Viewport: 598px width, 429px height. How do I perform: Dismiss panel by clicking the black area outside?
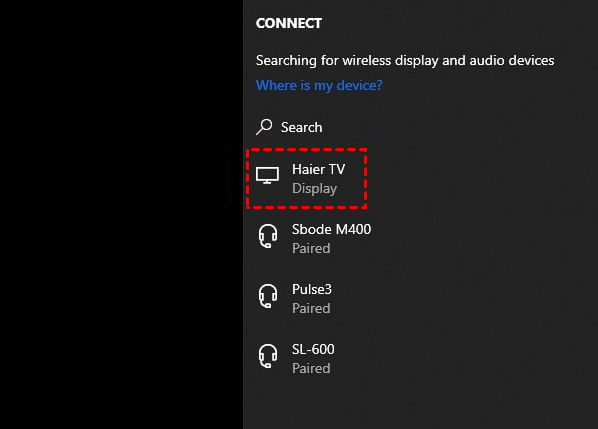pyautogui.click(x=121, y=214)
